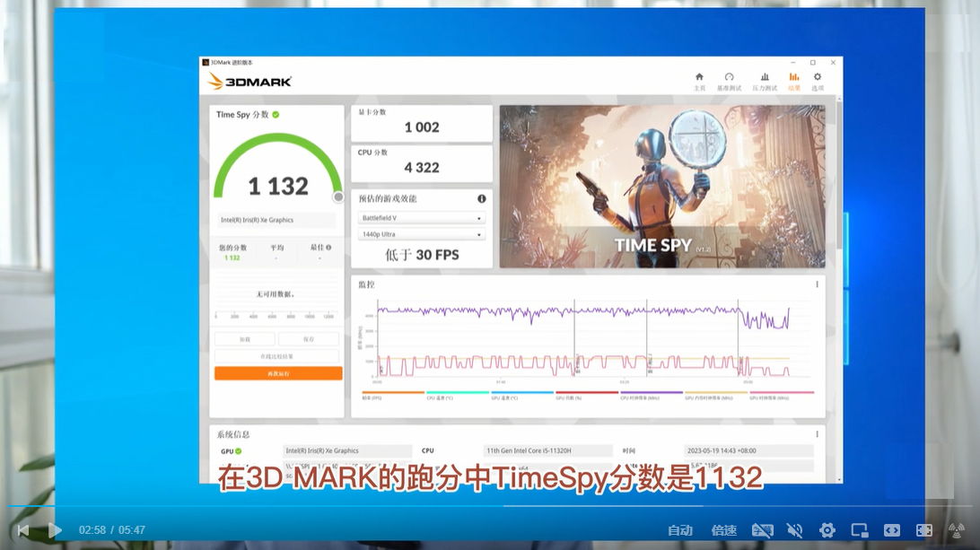980x550 pixels.
Task: Click the green Time Spy validity check icon
Action: point(276,114)
